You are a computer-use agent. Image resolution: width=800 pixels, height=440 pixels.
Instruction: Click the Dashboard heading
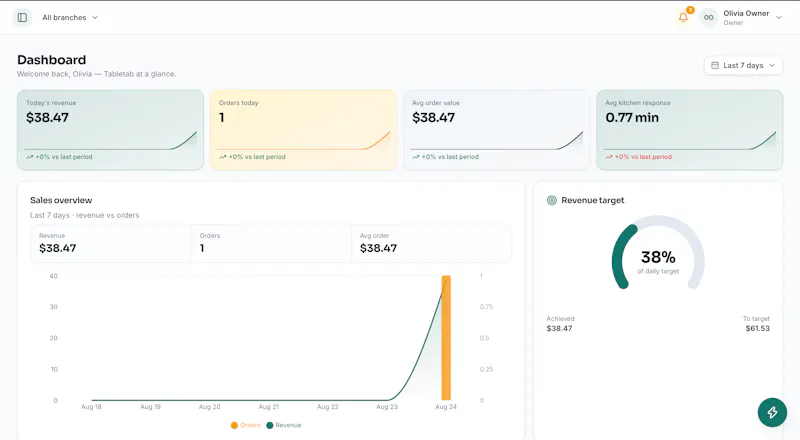pyautogui.click(x=52, y=60)
